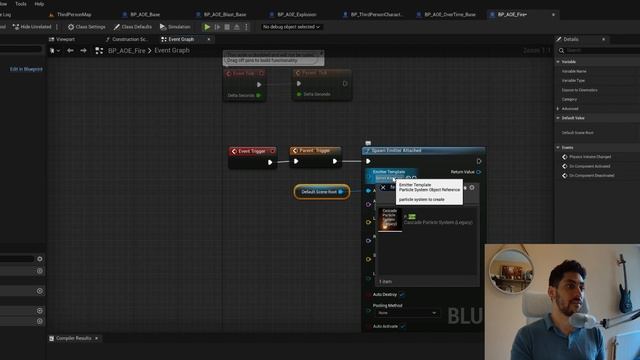Open the BP_AOE_Base tab
Viewport: 640px width, 360px height.
point(141,15)
